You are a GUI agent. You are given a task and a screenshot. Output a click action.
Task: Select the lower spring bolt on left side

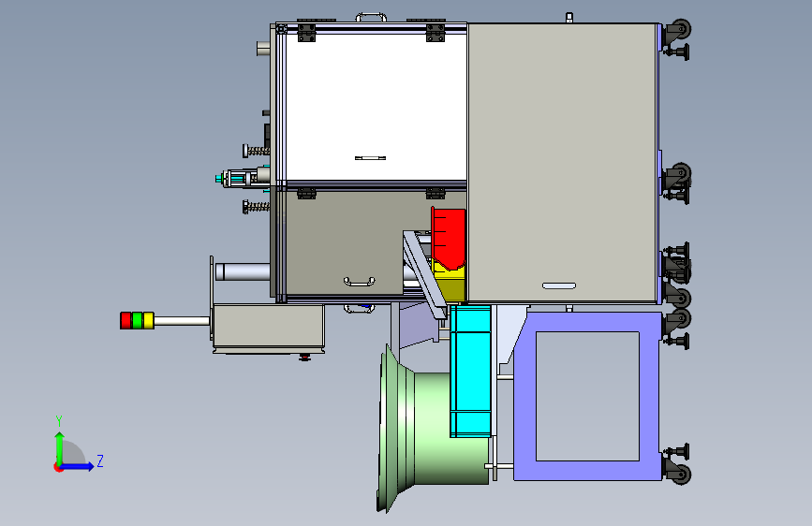tap(257, 207)
